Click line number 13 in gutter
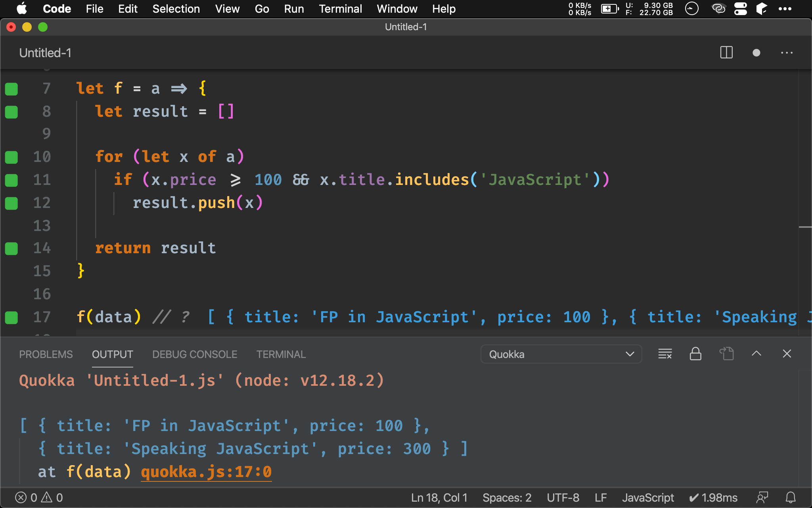This screenshot has width=812, height=508. point(42,226)
